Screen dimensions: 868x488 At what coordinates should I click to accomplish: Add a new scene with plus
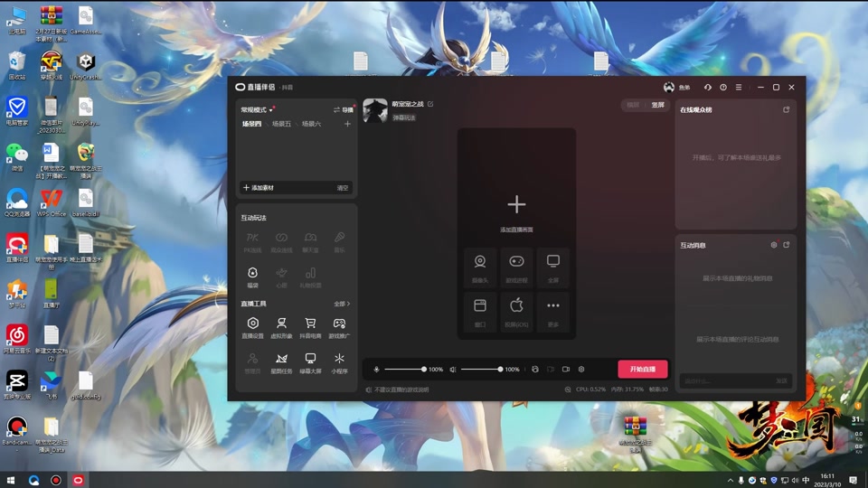pyautogui.click(x=347, y=124)
